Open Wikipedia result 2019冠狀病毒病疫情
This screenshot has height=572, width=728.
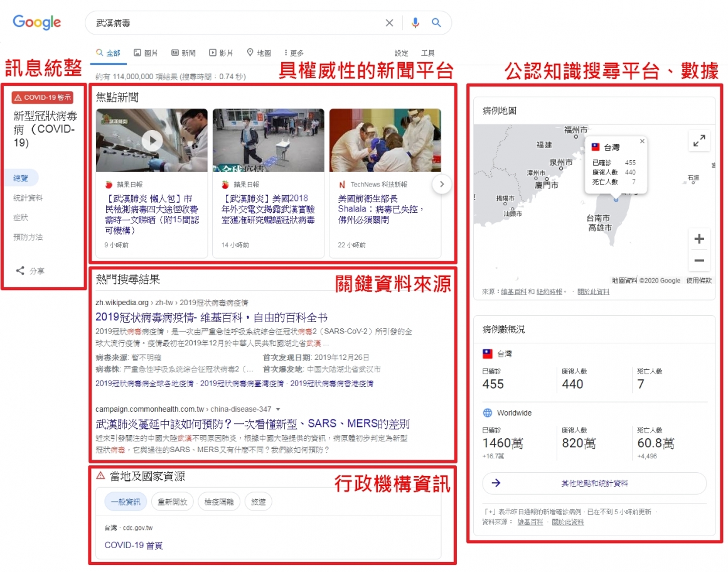211,317
